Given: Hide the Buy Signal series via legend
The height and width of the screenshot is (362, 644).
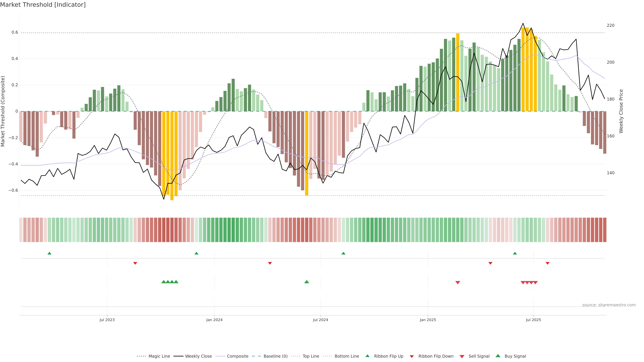Looking at the screenshot, I should click(515, 356).
